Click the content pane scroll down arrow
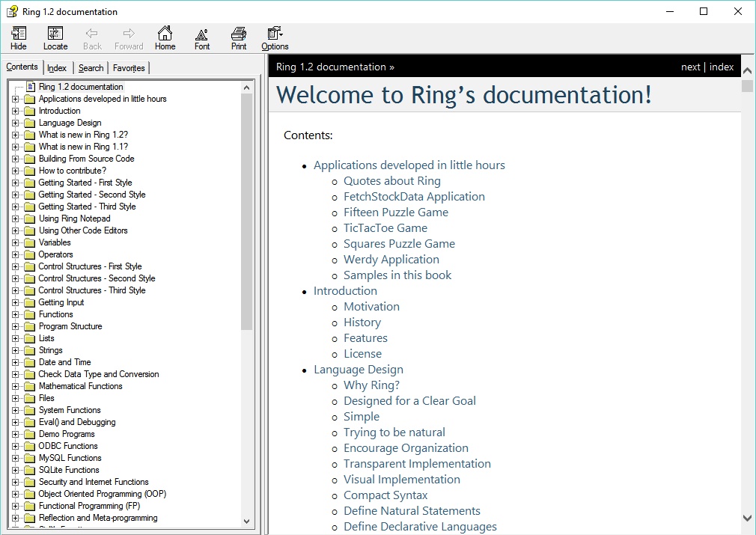Viewport: 756px width, 535px height. 747,519
